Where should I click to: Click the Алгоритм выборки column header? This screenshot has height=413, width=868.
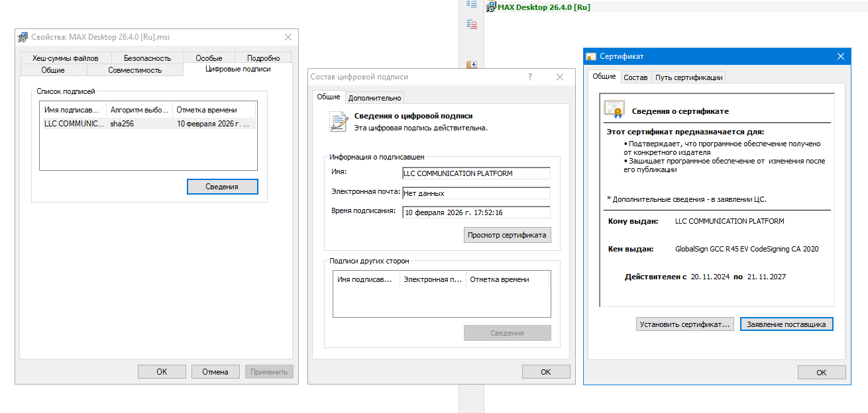coord(139,110)
